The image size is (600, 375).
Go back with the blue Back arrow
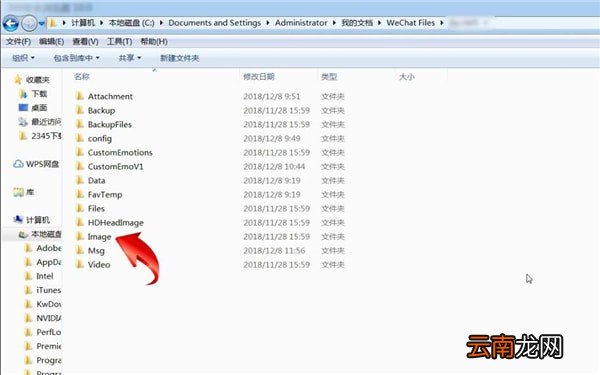point(11,23)
